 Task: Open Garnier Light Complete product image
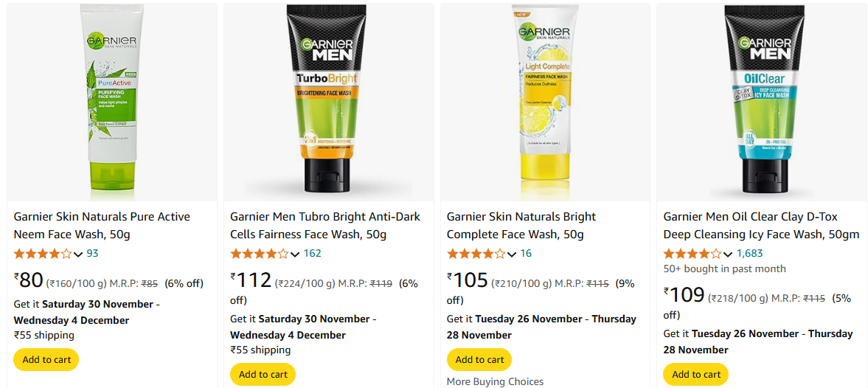[x=545, y=103]
